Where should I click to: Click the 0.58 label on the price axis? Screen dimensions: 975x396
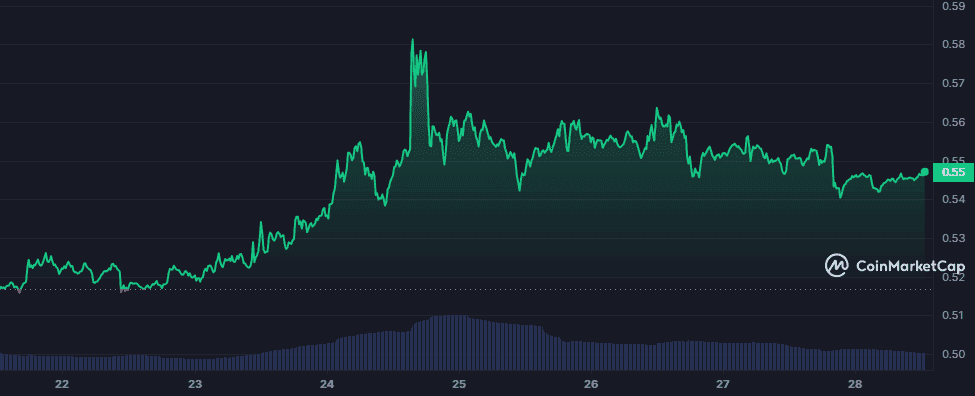pyautogui.click(x=953, y=45)
